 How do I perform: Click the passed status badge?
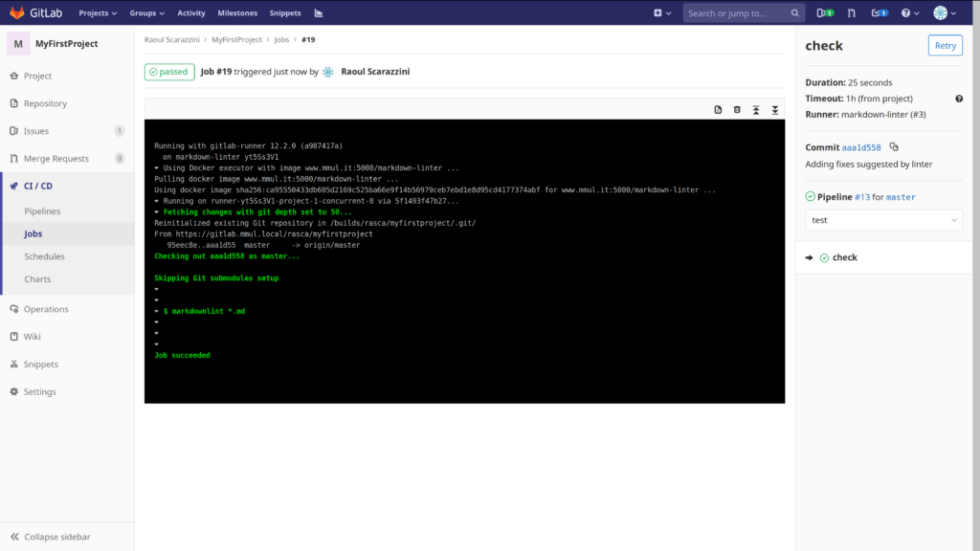pyautogui.click(x=169, y=72)
